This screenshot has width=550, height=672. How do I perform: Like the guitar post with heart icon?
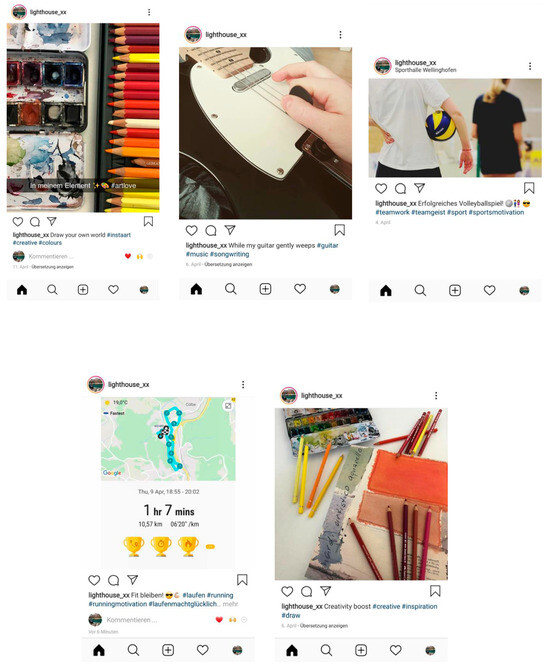coord(192,231)
